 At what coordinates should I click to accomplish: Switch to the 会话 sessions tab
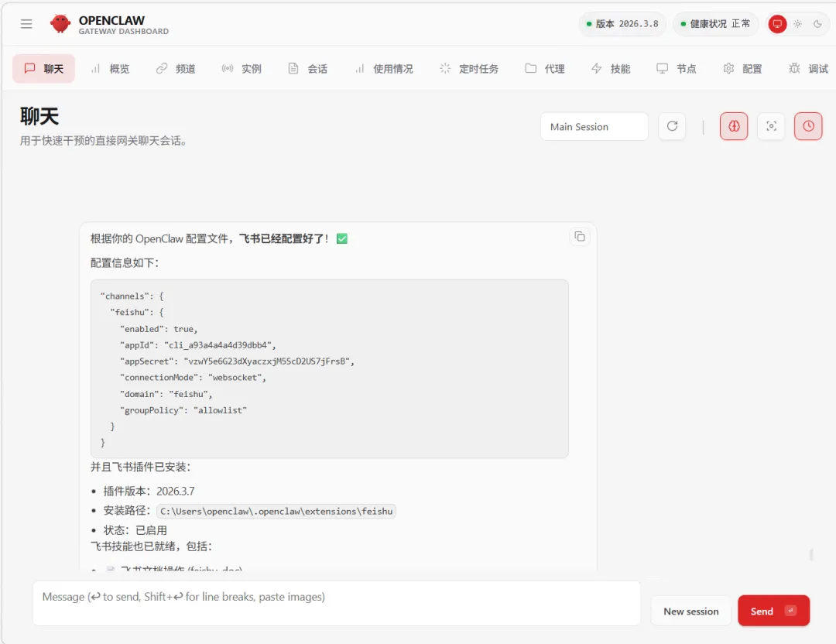pyautogui.click(x=307, y=69)
